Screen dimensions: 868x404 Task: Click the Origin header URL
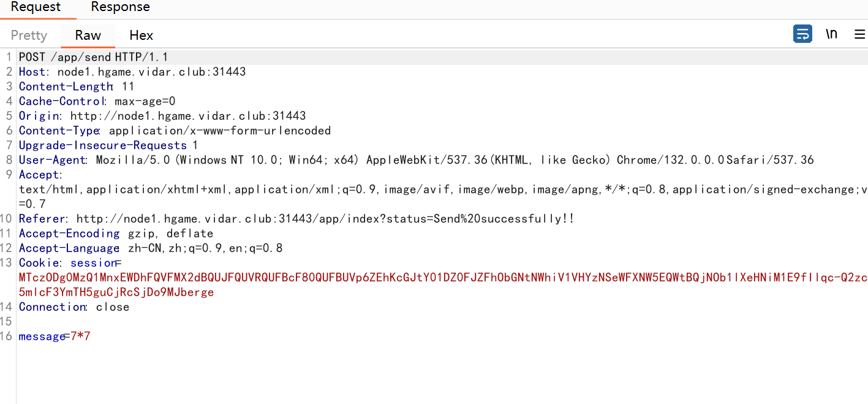(188, 116)
